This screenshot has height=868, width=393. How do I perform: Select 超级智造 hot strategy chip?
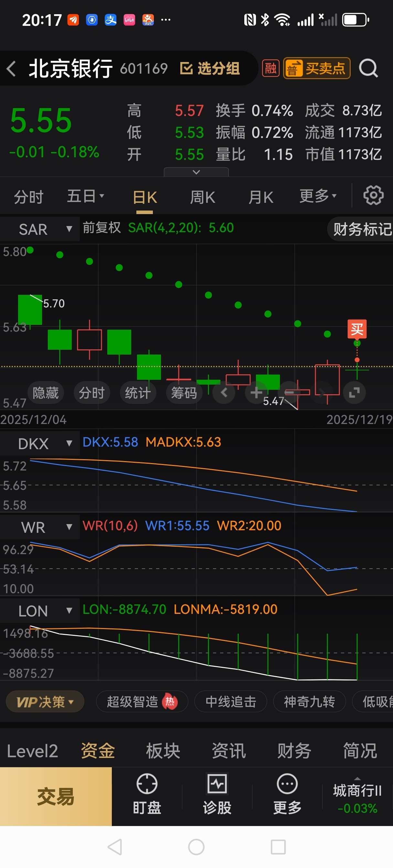click(x=142, y=702)
